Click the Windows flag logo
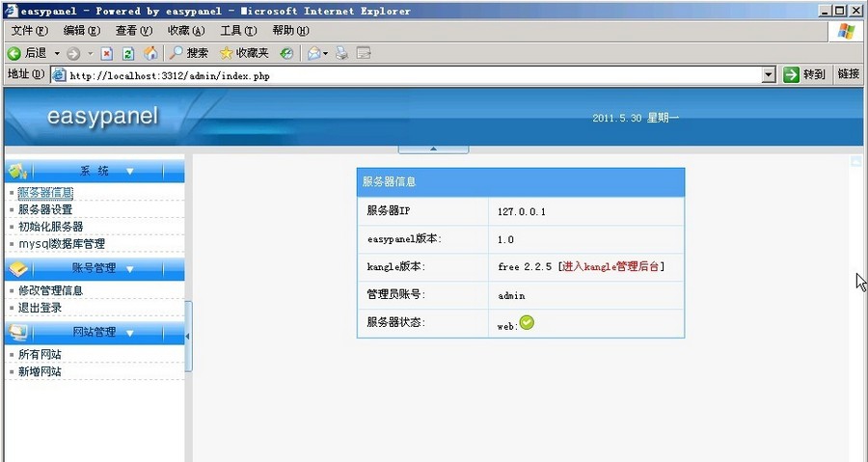868x462 pixels. [x=846, y=31]
